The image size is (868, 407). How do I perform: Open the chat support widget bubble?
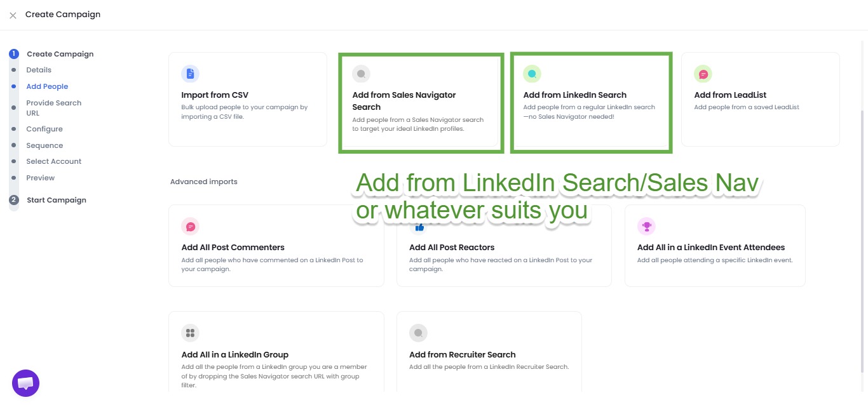point(25,383)
